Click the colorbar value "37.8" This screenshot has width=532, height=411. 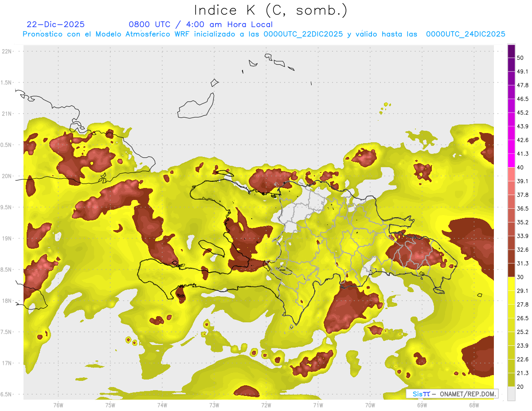pyautogui.click(x=523, y=195)
